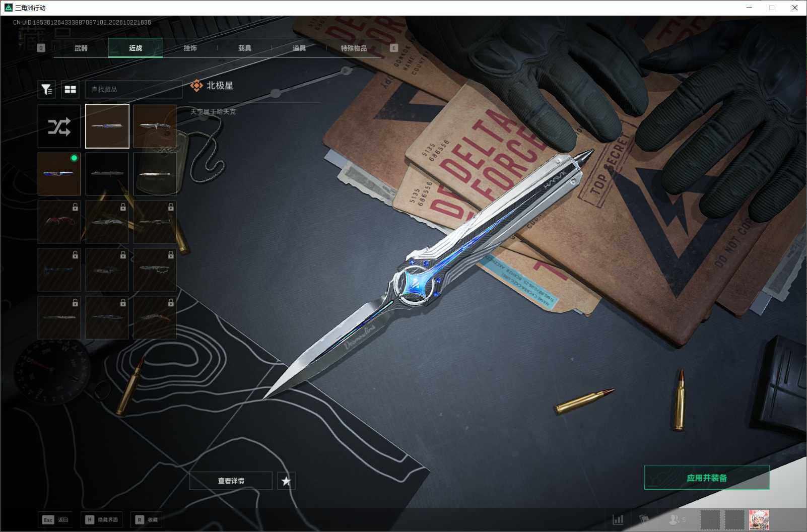807x532 pixels.
Task: Switch to the 挂饰 charms tab
Action: 190,48
